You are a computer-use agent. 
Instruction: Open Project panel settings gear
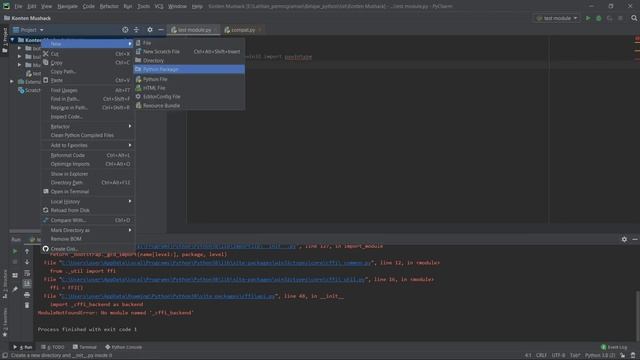150,30
